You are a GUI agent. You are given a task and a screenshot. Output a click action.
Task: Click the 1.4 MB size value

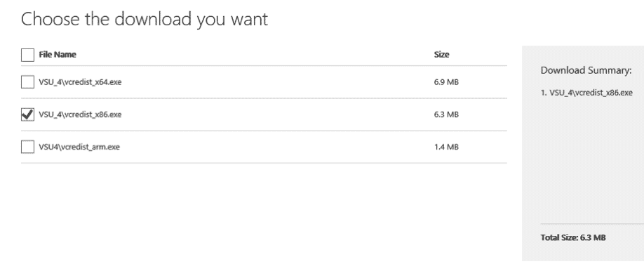(446, 147)
